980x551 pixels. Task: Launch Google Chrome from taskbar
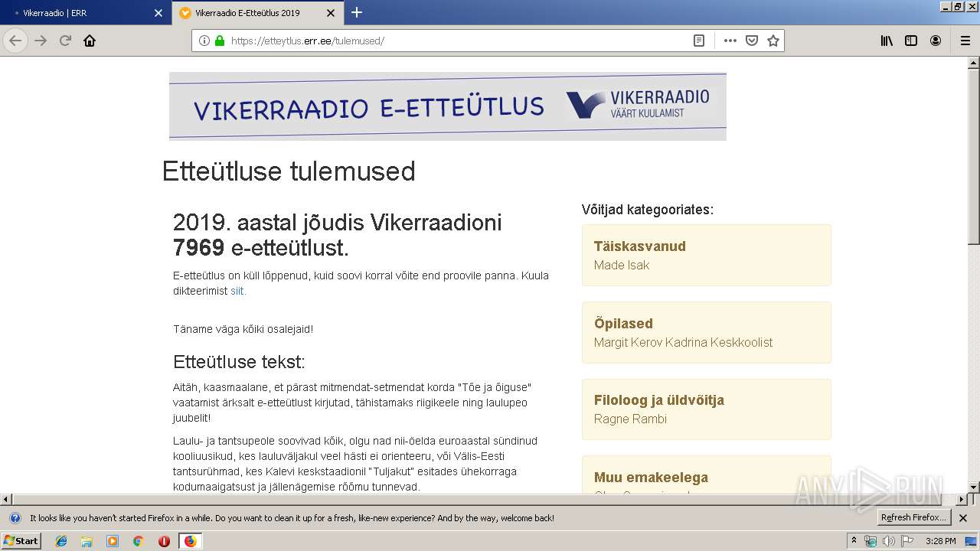(x=139, y=541)
